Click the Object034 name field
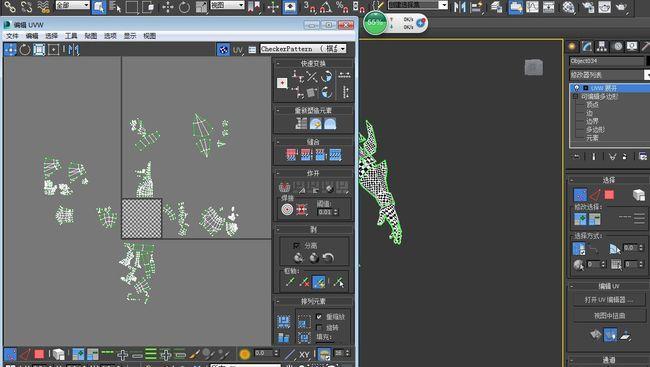Image resolution: width=650 pixels, height=367 pixels. point(606,61)
